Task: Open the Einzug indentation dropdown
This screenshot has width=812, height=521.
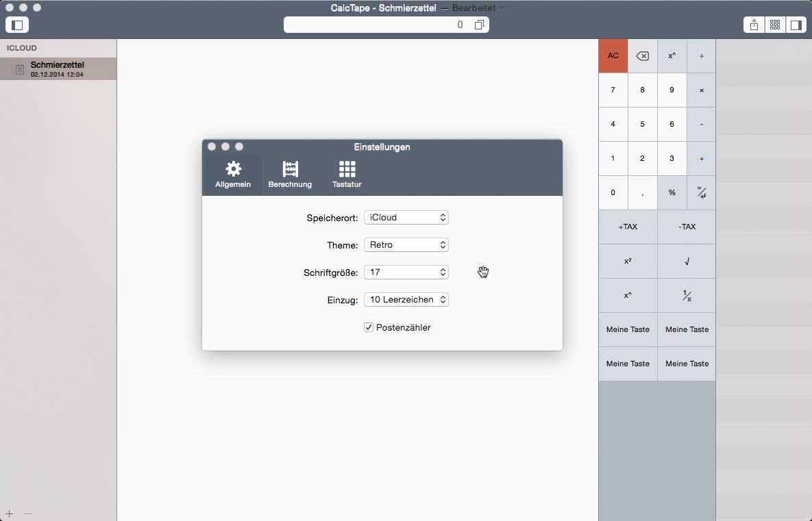Action: click(x=406, y=300)
